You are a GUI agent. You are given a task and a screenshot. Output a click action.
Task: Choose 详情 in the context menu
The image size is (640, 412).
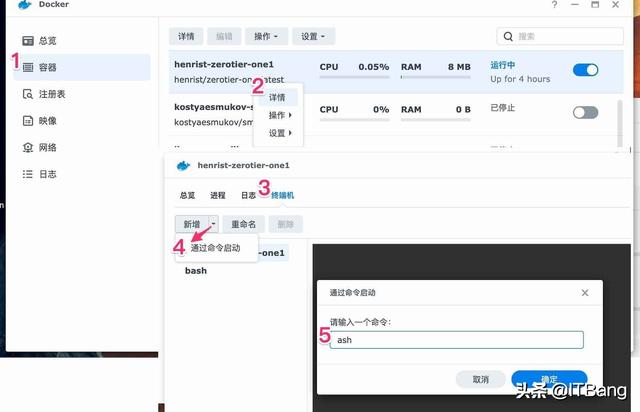(278, 98)
